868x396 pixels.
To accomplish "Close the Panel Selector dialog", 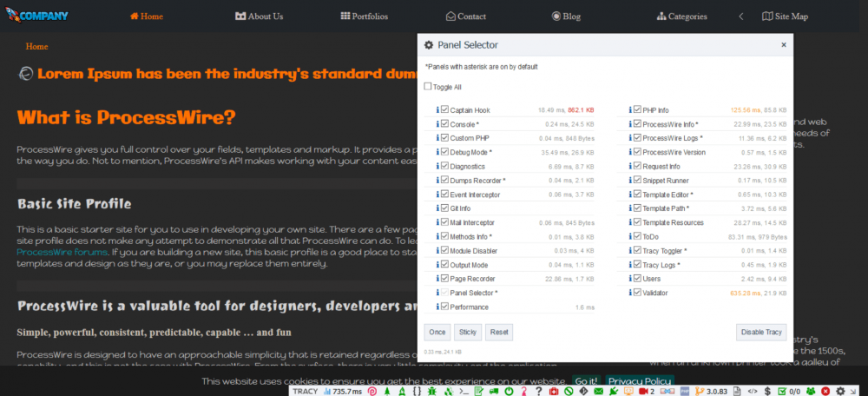I will coord(783,44).
